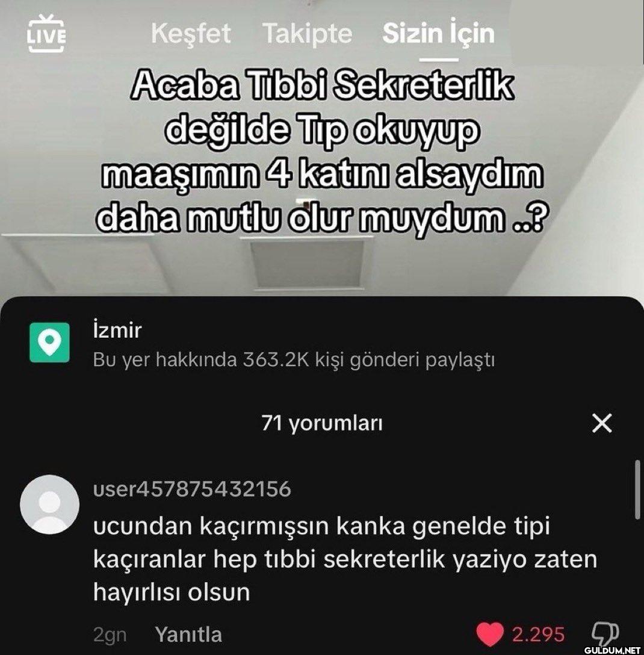The height and width of the screenshot is (655, 644).
Task: Click Yanıtla to reply to comment
Action: (188, 635)
